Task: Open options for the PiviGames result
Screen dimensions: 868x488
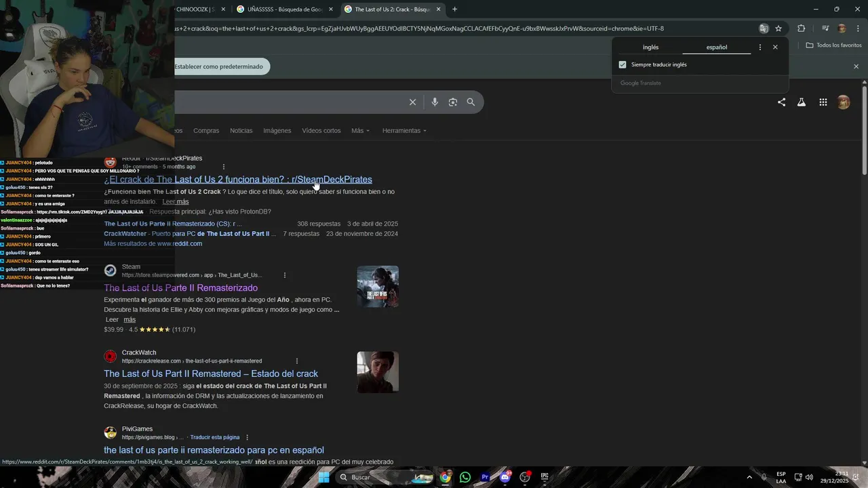Action: [x=247, y=438]
